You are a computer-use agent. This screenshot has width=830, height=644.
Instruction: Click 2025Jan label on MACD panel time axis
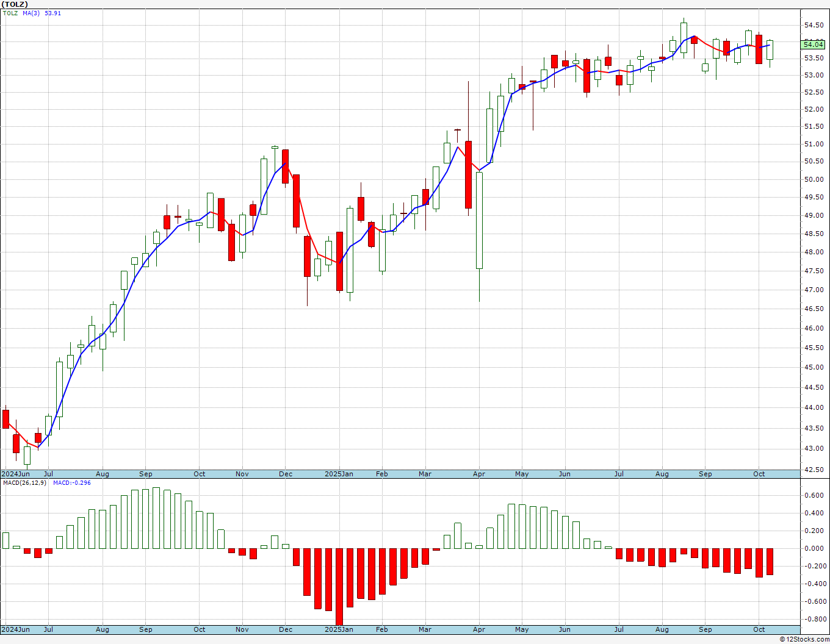(x=339, y=629)
